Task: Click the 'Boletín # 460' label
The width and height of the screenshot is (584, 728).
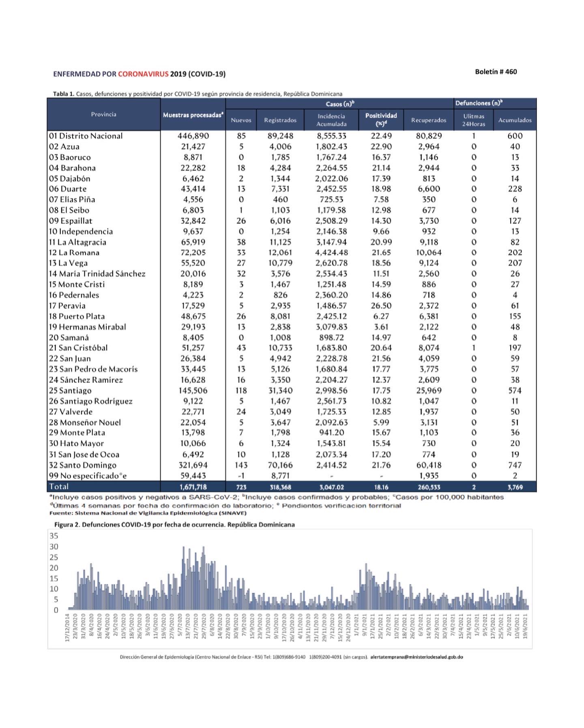Action: (496, 72)
